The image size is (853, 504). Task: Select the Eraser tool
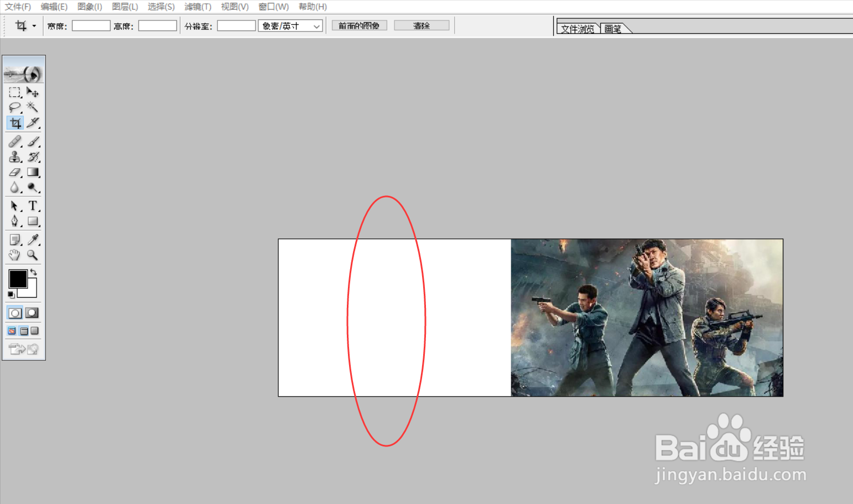(15, 173)
